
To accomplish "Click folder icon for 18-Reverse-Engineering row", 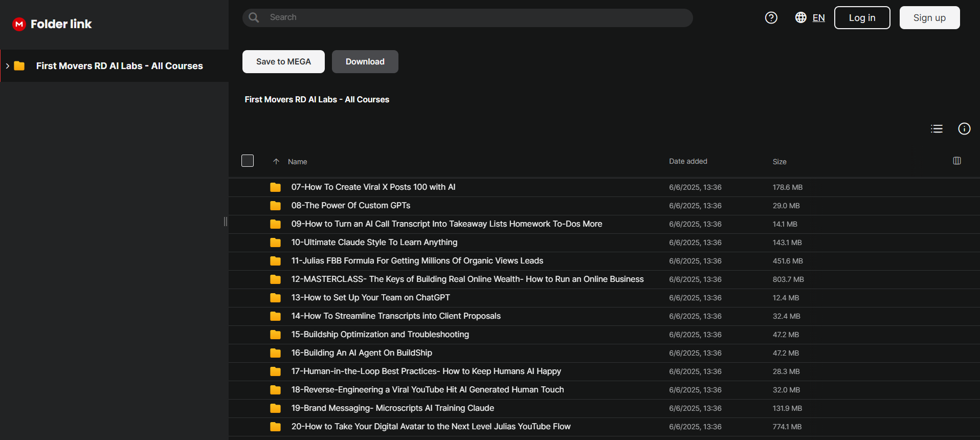I will pyautogui.click(x=275, y=390).
